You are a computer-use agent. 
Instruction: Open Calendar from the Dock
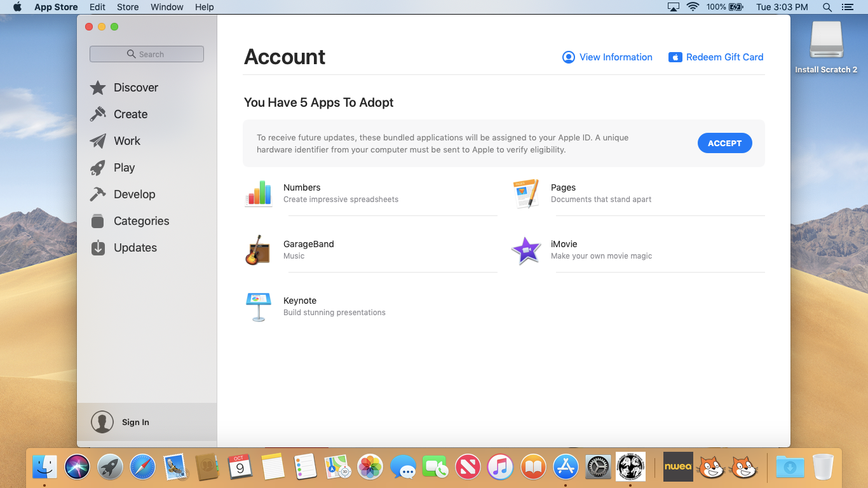click(x=240, y=468)
